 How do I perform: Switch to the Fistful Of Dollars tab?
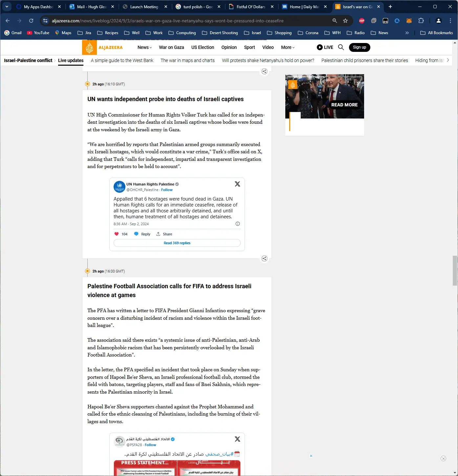pyautogui.click(x=251, y=7)
